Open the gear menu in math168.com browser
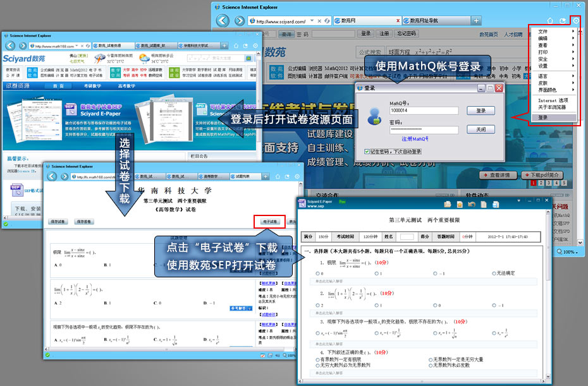Image resolution: width=588 pixels, height=386 pixels. pyautogui.click(x=255, y=45)
